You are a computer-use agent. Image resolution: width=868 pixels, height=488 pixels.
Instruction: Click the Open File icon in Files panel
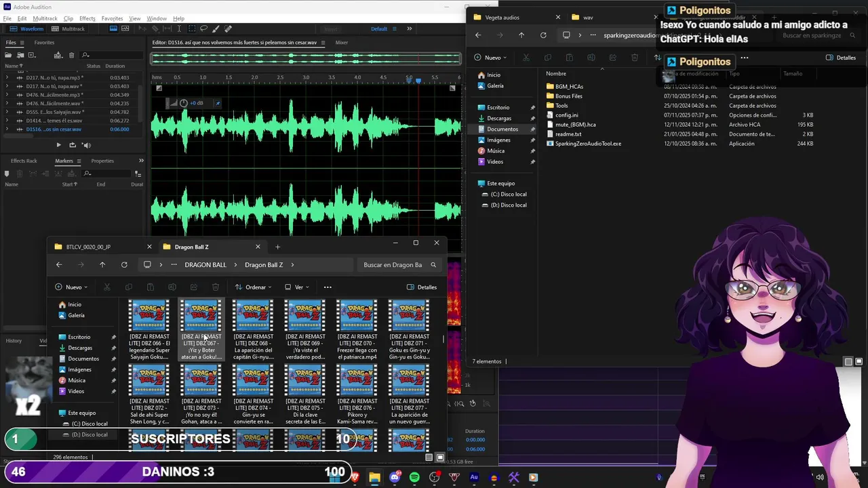[x=8, y=55]
